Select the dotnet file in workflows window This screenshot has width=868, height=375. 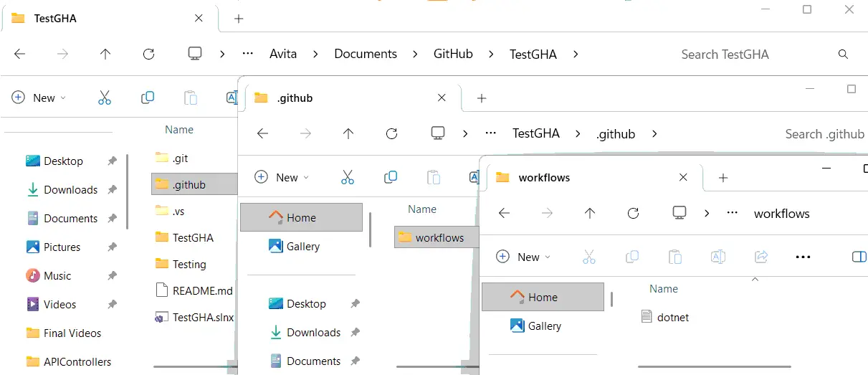[665, 317]
